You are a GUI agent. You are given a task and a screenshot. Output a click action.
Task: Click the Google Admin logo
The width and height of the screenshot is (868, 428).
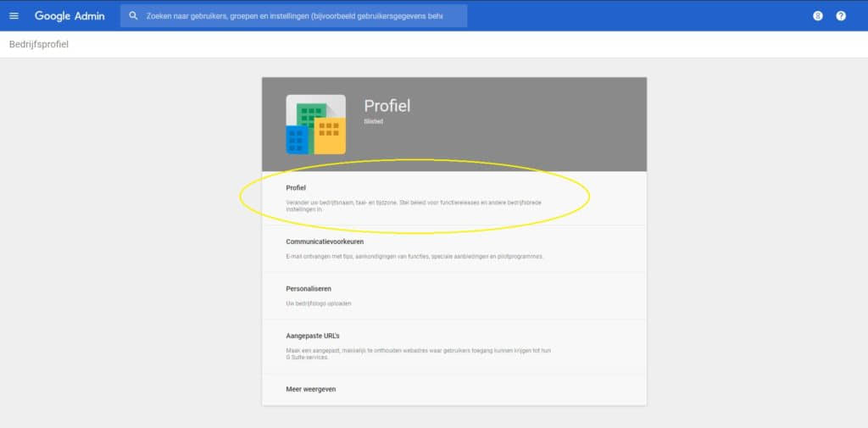[70, 16]
